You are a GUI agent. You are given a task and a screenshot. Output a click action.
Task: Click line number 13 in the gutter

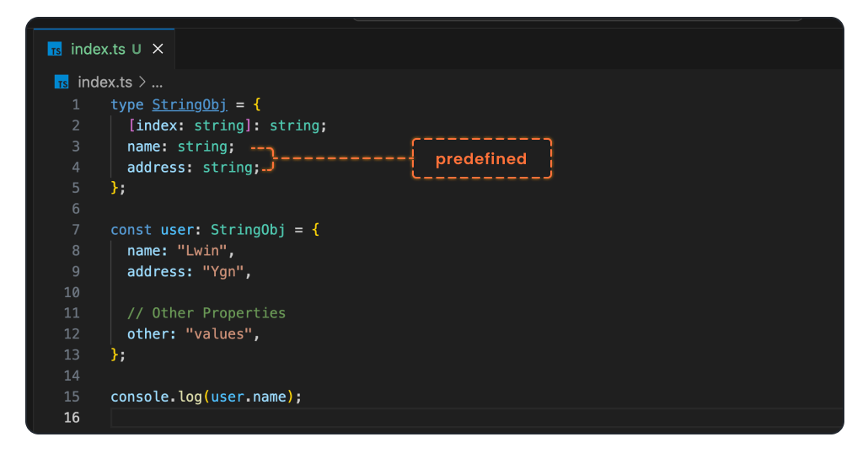(72, 354)
